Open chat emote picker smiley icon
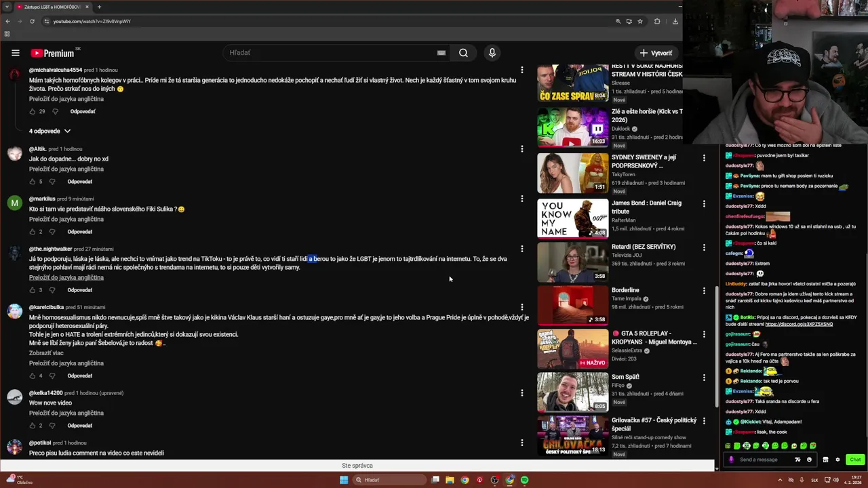Screen dimensions: 868x488 point(809,460)
